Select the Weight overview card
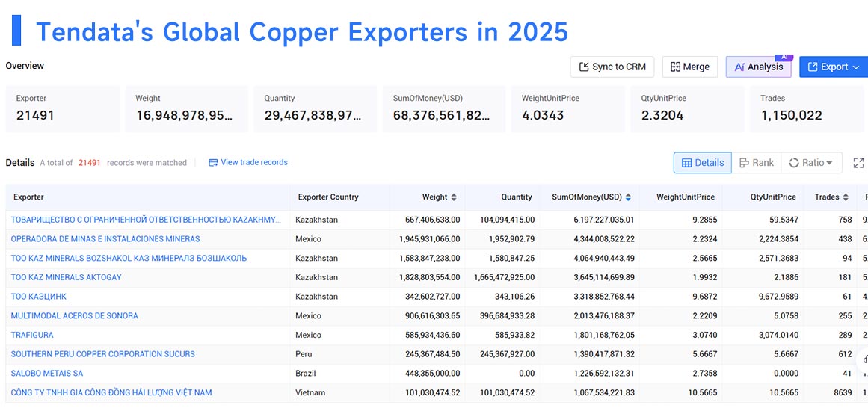Screen dimensions: 868x411 point(187,108)
